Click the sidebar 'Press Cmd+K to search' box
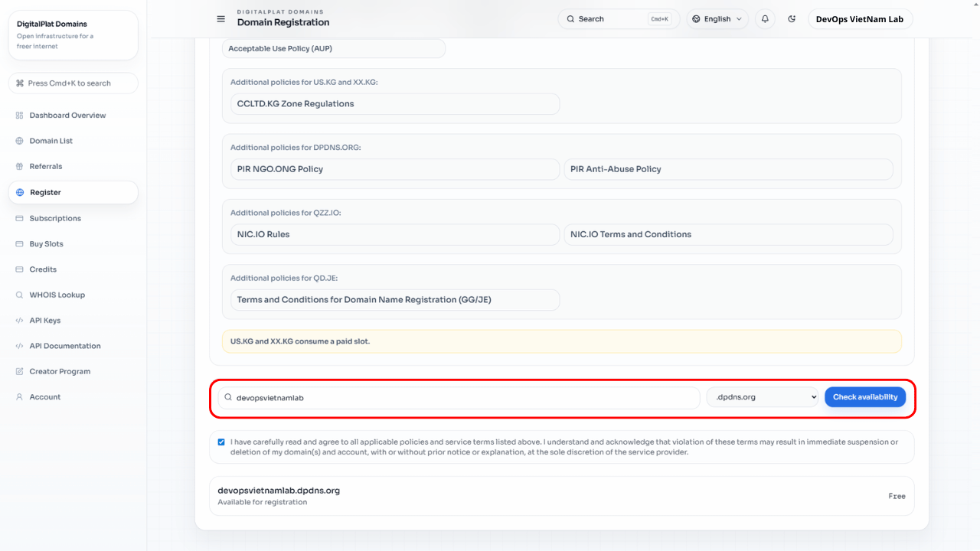Image resolution: width=980 pixels, height=551 pixels. pyautogui.click(x=73, y=83)
